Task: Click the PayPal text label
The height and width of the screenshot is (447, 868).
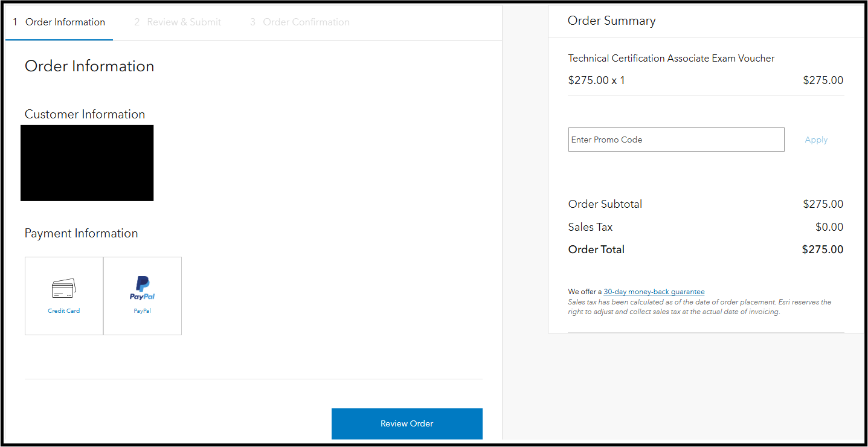Action: tap(143, 311)
